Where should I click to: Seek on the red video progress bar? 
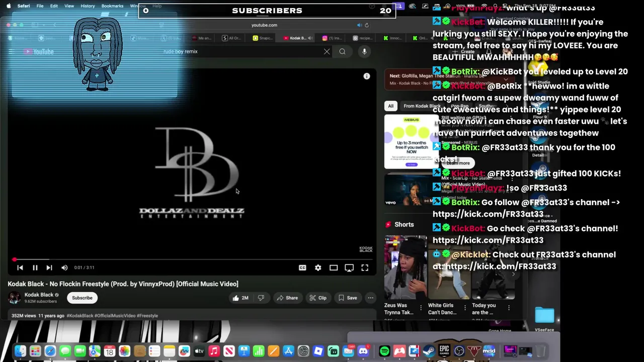coord(191,259)
